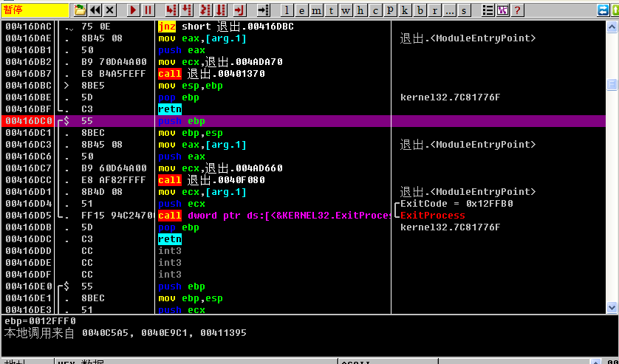
Task: Select the call ExitProcess instruction line
Action: [x=273, y=216]
